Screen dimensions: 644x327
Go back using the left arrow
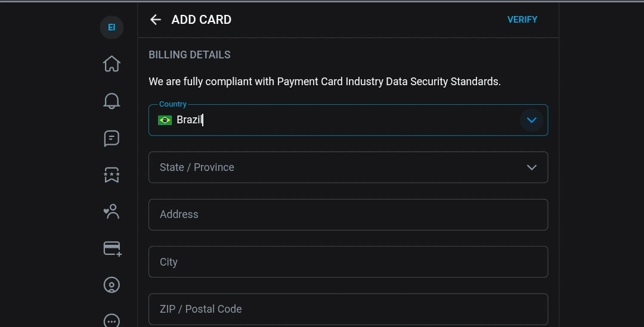(x=156, y=20)
